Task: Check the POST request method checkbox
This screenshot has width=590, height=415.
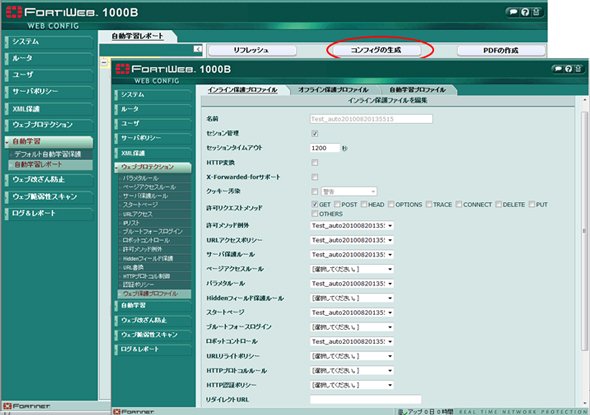Action: tap(337, 204)
